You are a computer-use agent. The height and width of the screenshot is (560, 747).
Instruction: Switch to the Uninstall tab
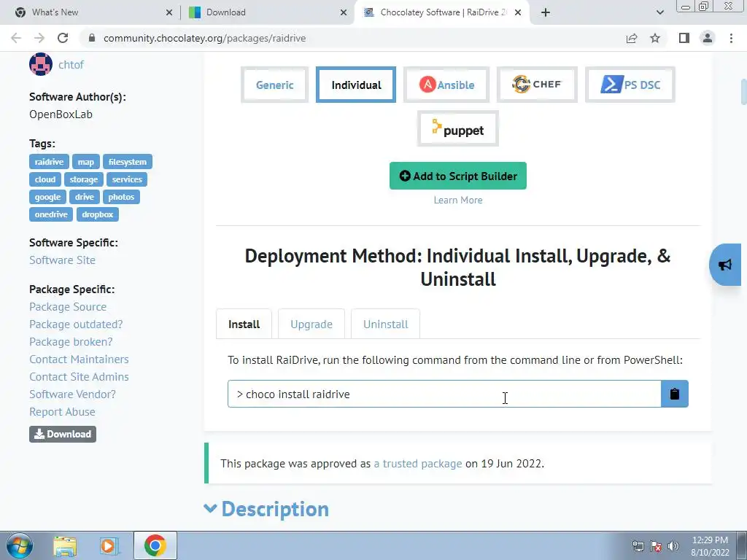(x=385, y=324)
